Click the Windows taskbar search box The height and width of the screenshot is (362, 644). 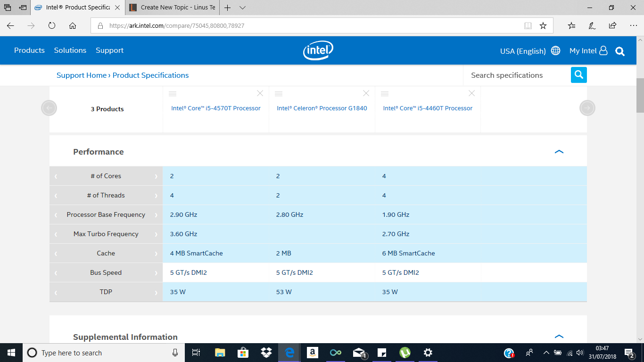coord(104,353)
